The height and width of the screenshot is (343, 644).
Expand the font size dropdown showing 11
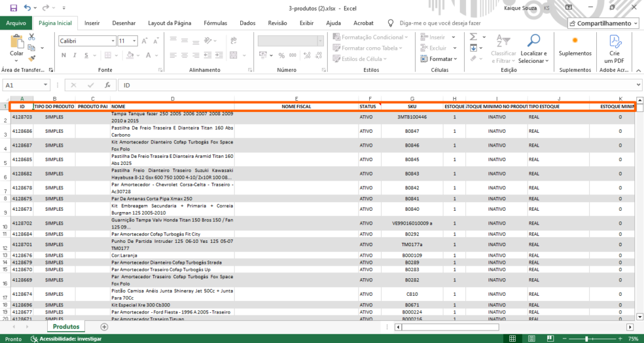(134, 41)
